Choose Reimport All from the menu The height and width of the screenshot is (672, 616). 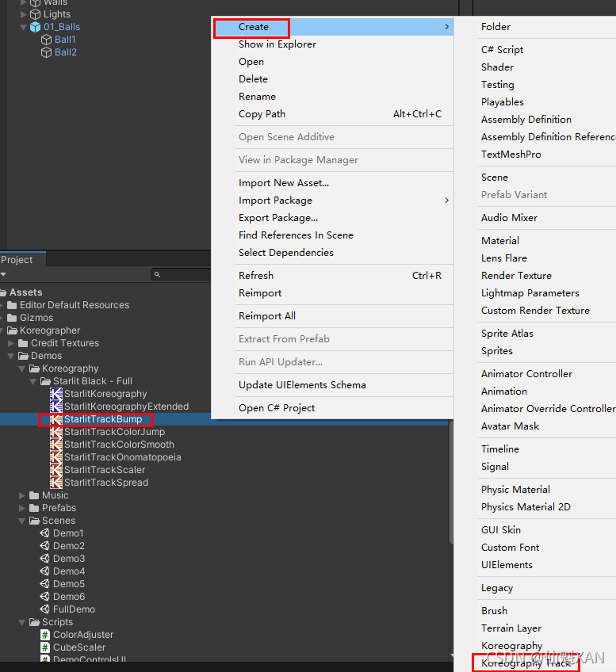pos(333,316)
